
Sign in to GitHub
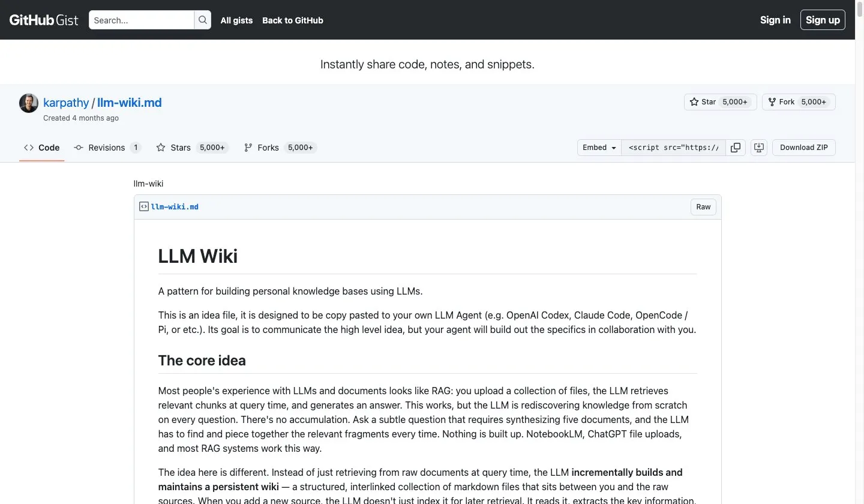(775, 20)
